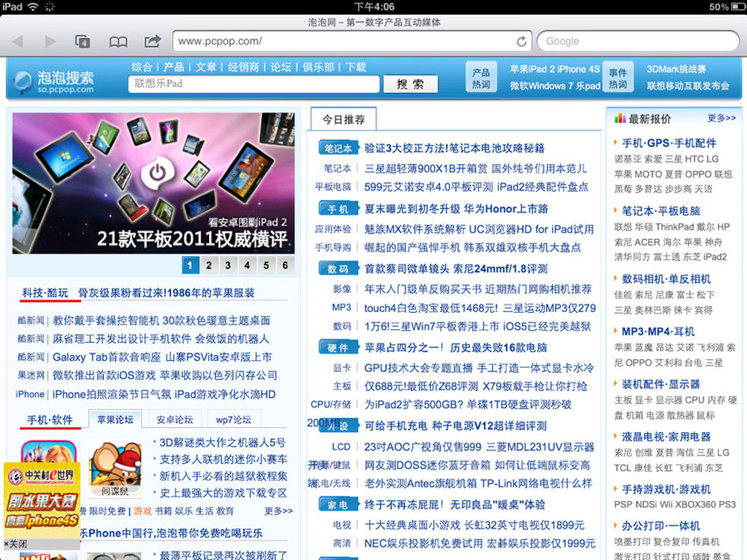Open the Safari tabs/pages icon

click(83, 41)
